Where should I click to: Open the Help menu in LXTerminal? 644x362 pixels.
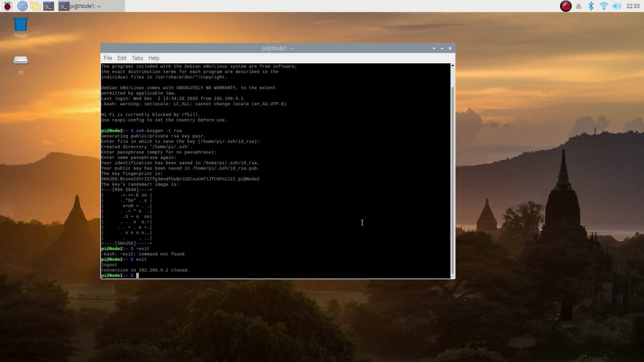coord(153,58)
